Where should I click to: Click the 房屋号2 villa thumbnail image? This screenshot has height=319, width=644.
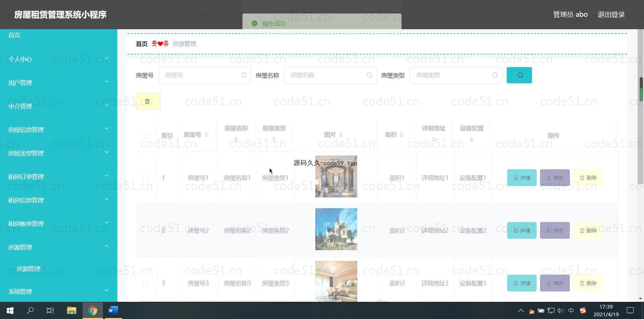[x=336, y=229]
